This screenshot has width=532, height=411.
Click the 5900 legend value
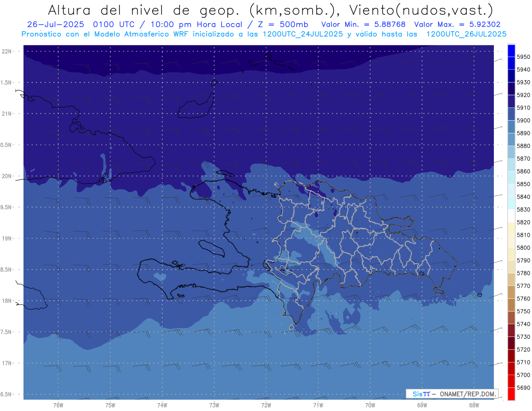(523, 121)
